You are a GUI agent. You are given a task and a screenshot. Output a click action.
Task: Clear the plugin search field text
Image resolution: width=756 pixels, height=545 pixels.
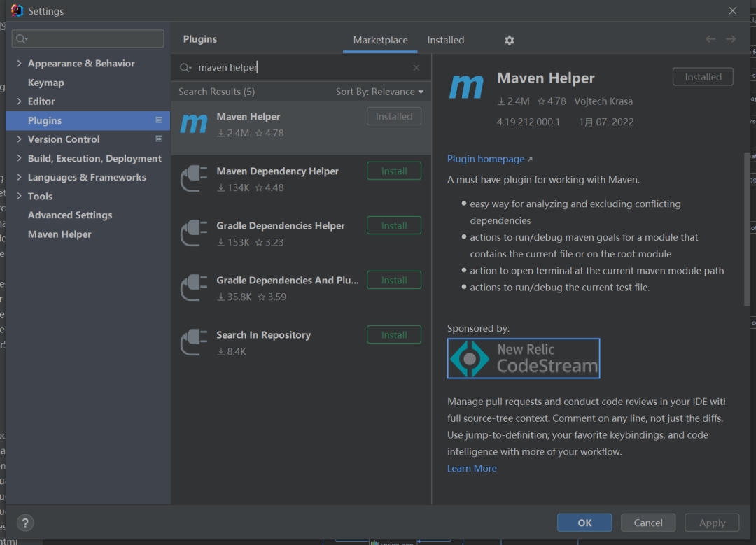(416, 67)
